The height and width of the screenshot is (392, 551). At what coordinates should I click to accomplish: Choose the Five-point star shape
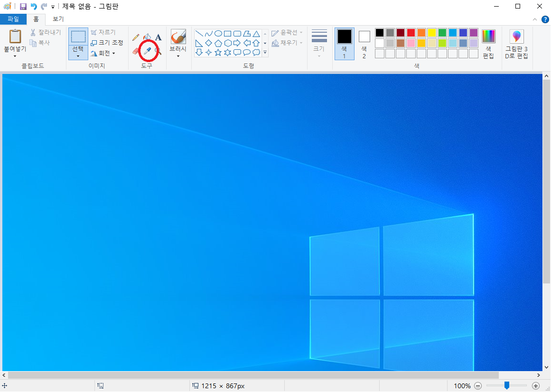click(x=218, y=53)
